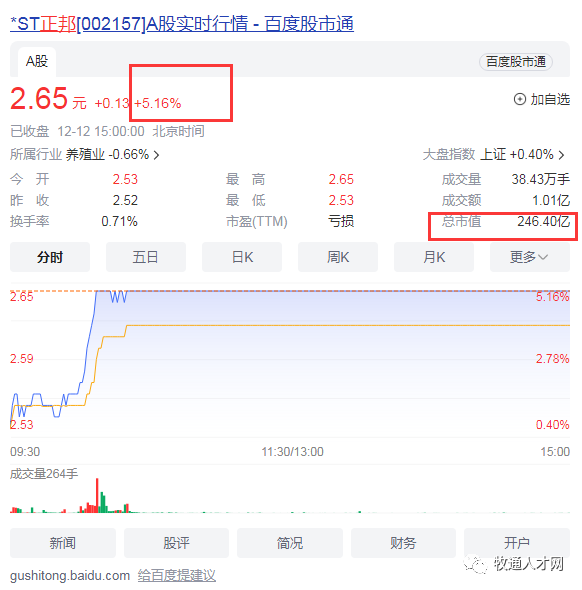Expand the 上证 index chevron arrow
The width and height of the screenshot is (582, 590).
click(x=561, y=155)
